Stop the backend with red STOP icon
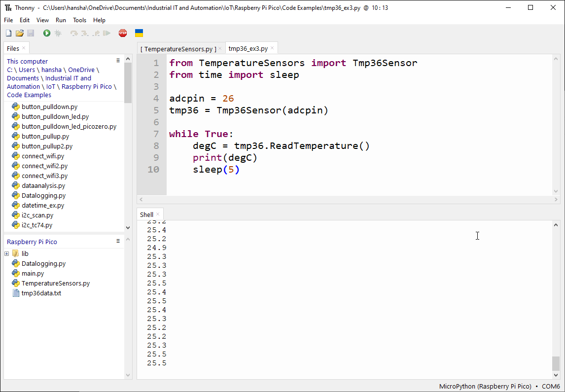The width and height of the screenshot is (565, 392). click(x=123, y=33)
